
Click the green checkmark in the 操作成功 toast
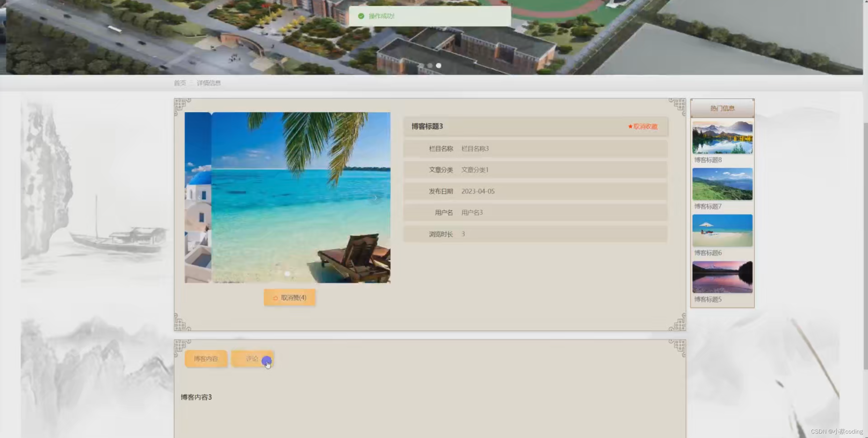[x=361, y=16]
